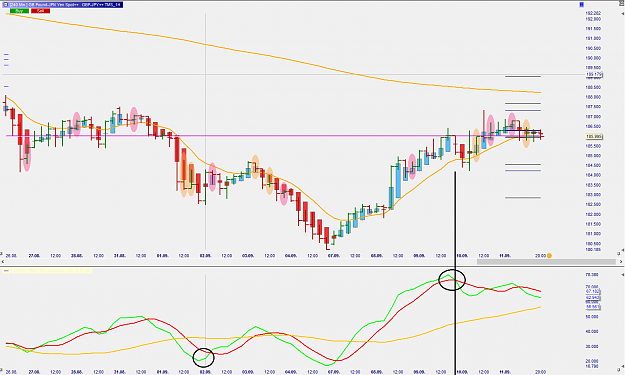Click the green Buy button

[x=19, y=11]
